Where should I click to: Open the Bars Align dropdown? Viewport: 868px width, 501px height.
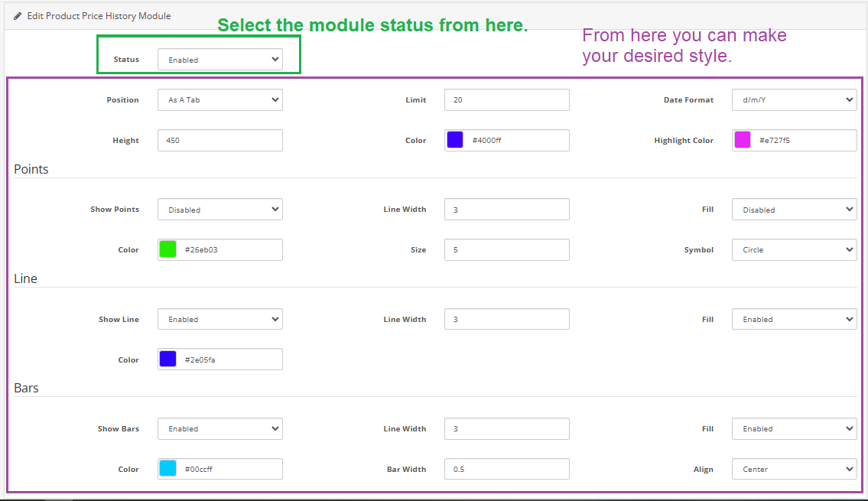click(x=794, y=470)
